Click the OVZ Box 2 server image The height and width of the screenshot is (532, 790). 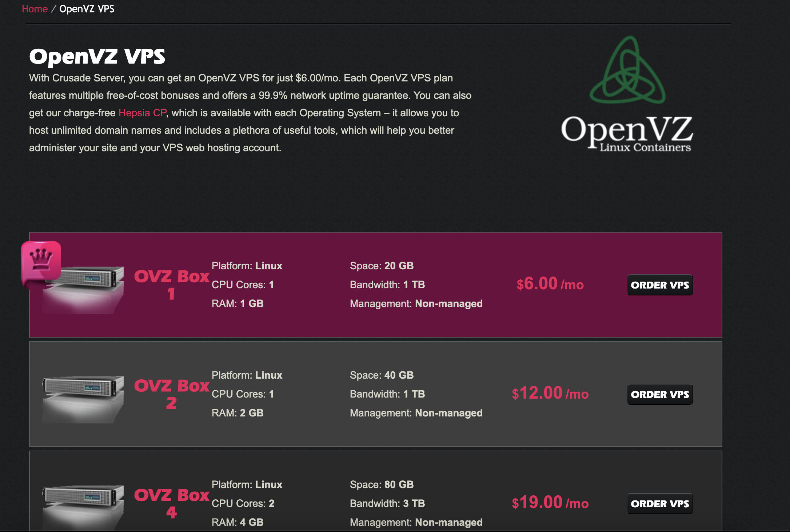pos(83,399)
